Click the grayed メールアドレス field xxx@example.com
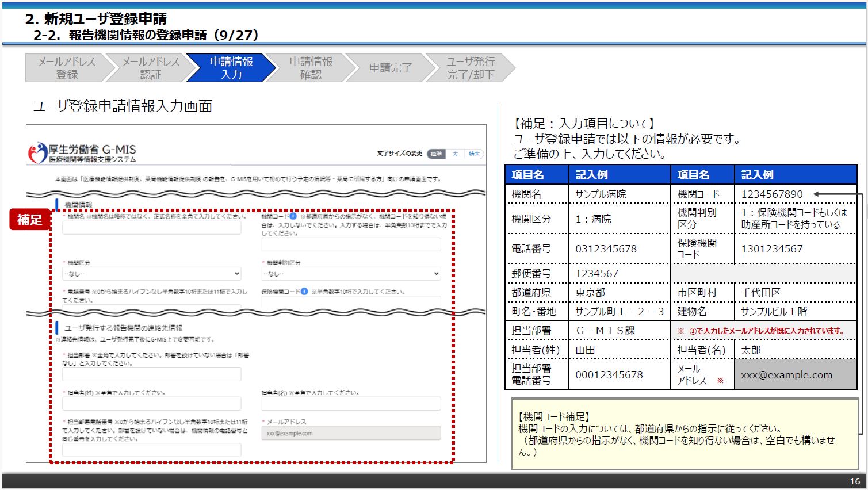This screenshot has height=490, width=868. click(x=351, y=433)
